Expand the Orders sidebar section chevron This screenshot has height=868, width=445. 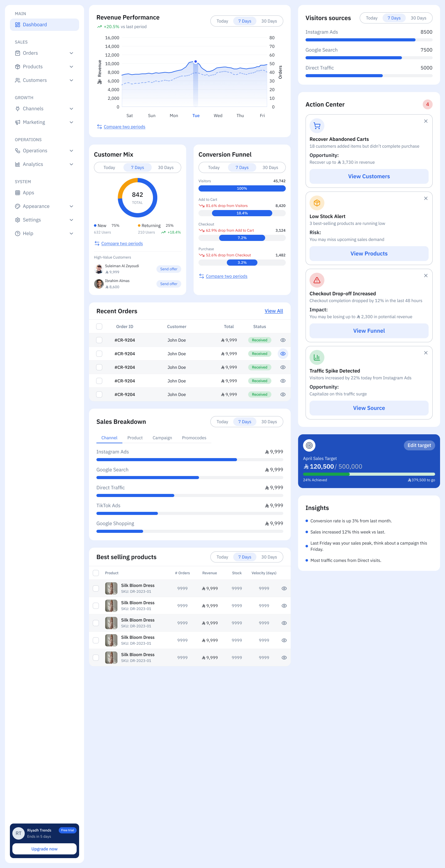(71, 53)
